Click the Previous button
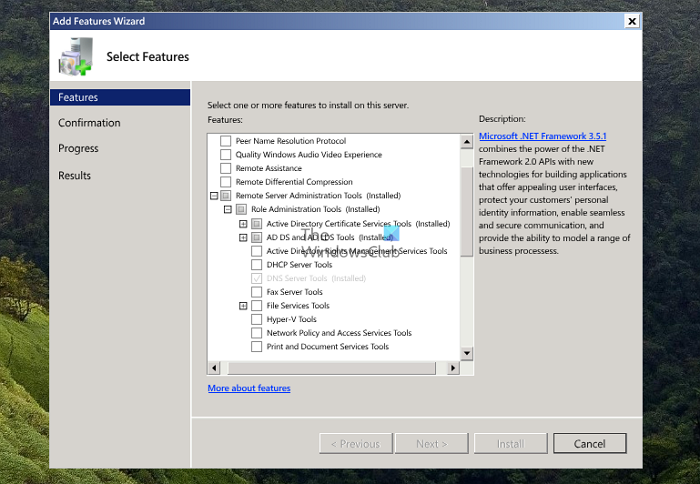Viewport: 700px width, 484px height. pyautogui.click(x=356, y=443)
